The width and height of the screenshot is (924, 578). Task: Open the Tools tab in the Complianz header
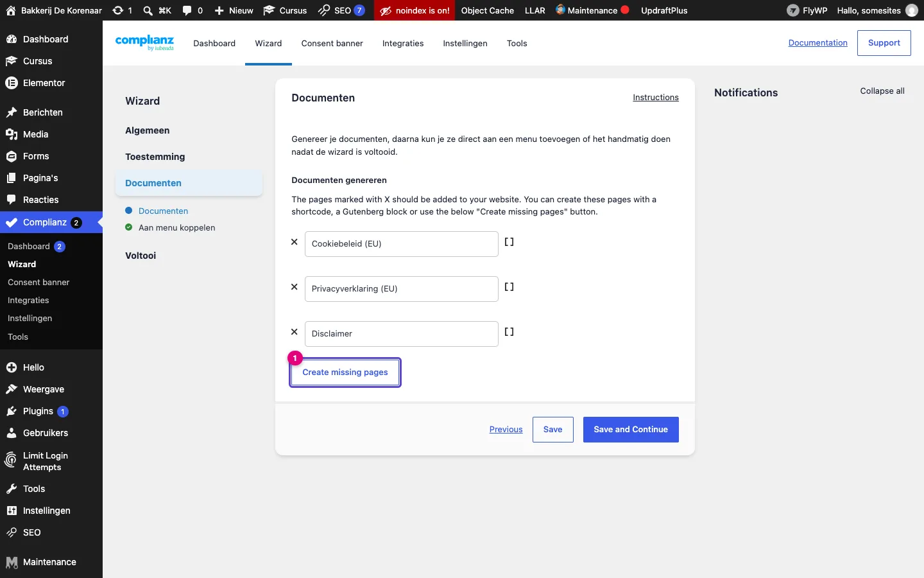pyautogui.click(x=517, y=43)
